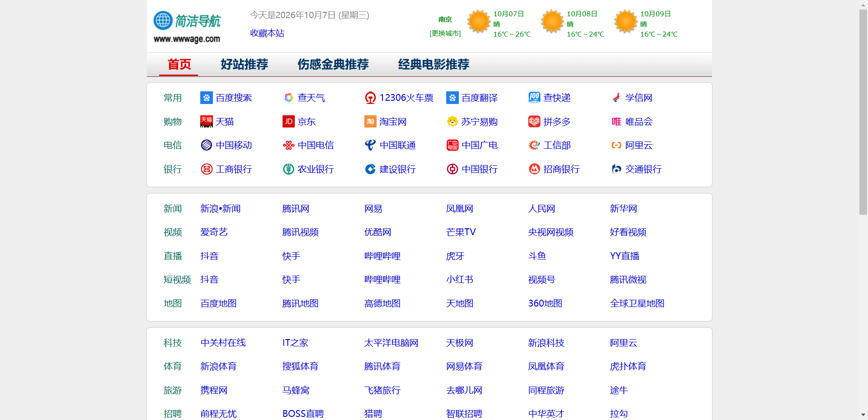This screenshot has height=420, width=868.
Task: Open the 虎牙 live stream link
Action: 455,256
